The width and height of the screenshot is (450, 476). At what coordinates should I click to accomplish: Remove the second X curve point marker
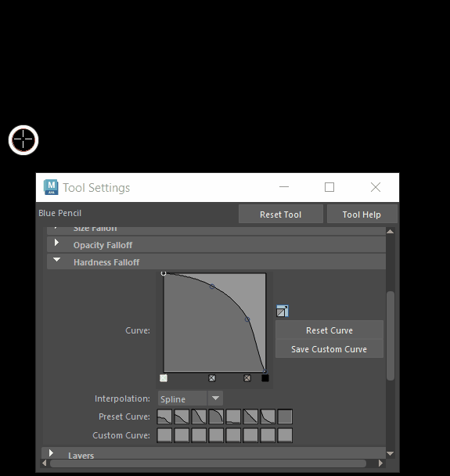[x=247, y=378]
